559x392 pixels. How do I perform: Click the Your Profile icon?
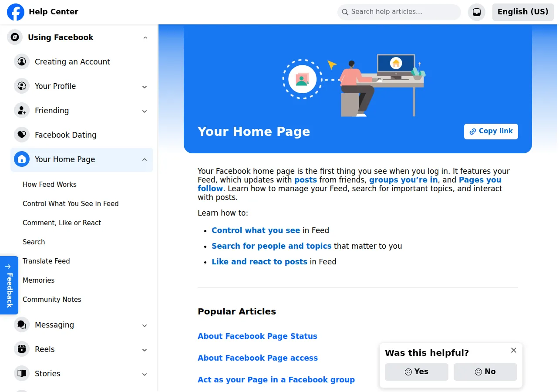(22, 86)
